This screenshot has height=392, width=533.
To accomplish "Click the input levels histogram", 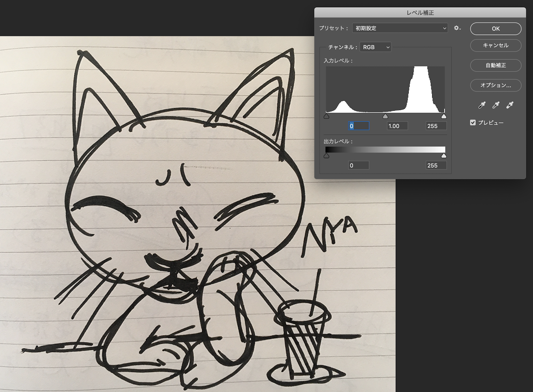I will click(385, 90).
